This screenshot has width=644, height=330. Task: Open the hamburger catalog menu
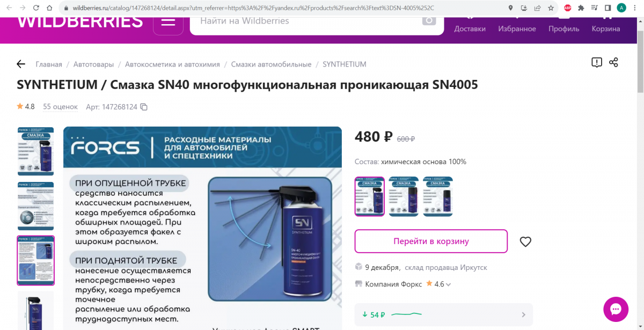click(168, 22)
